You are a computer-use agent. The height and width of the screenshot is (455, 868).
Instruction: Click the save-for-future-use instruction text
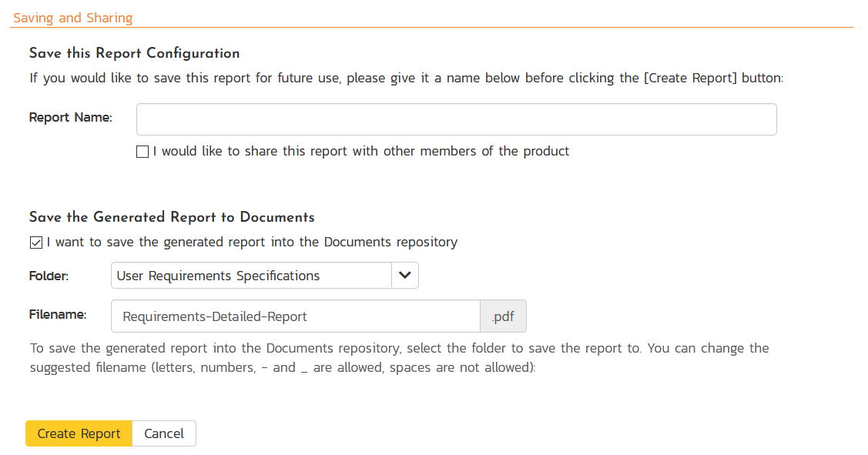tap(406, 78)
